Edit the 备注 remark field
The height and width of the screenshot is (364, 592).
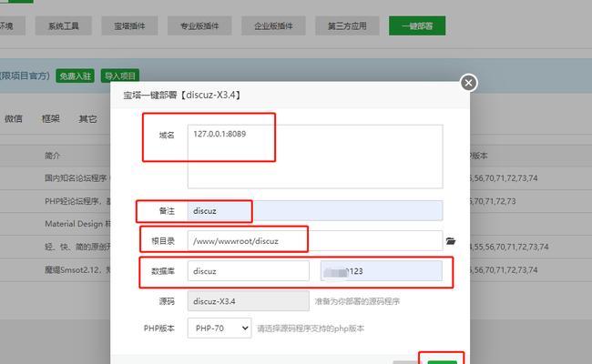[x=315, y=211]
